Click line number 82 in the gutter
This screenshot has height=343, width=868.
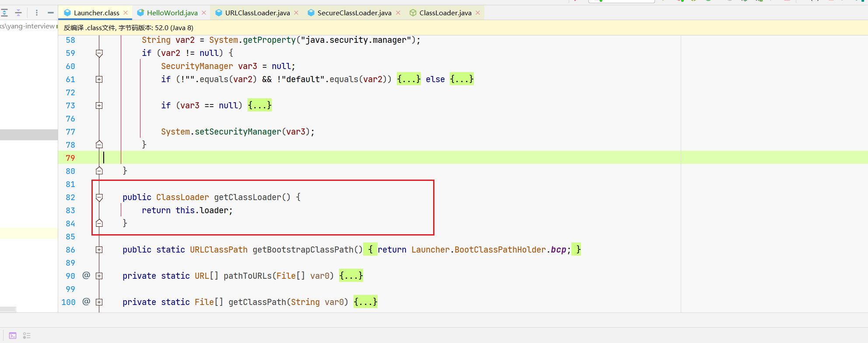(70, 197)
